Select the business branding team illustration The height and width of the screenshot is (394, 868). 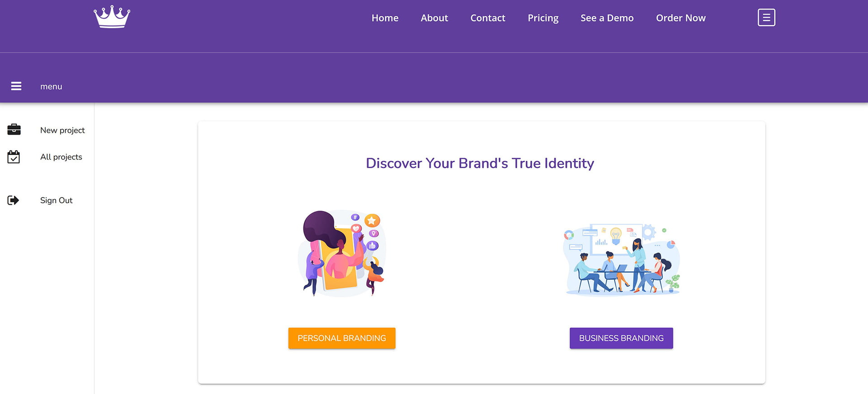[x=621, y=259]
